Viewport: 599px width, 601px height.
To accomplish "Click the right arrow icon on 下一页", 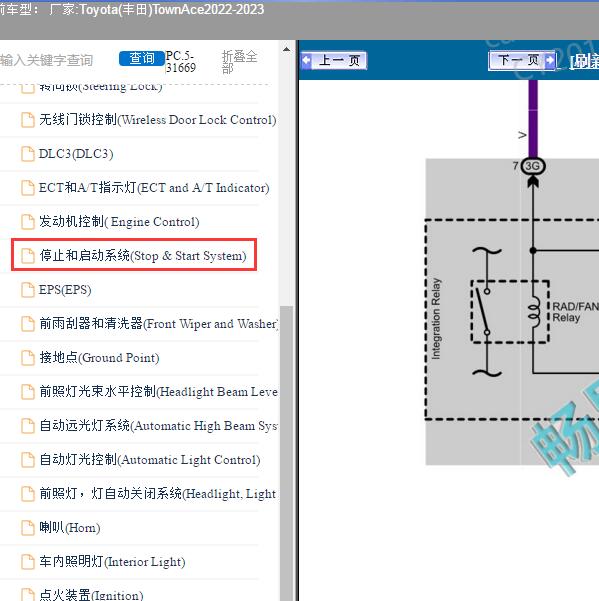I will point(550,60).
